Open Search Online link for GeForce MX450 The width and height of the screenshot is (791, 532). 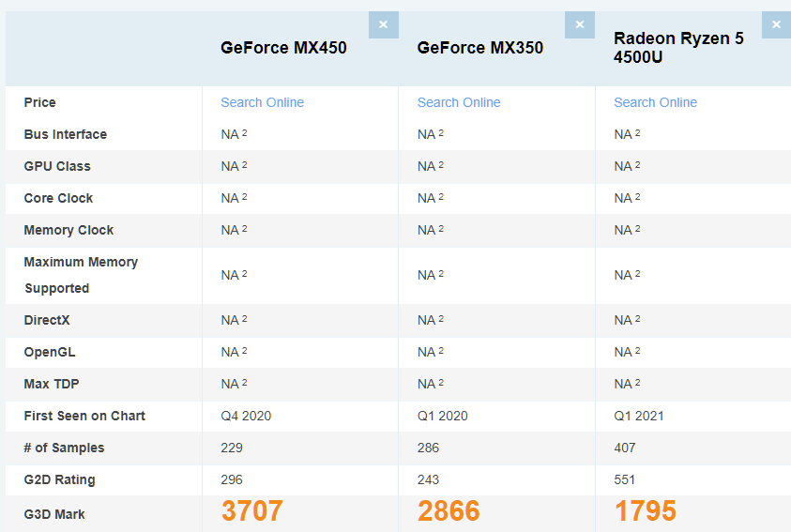(x=263, y=102)
